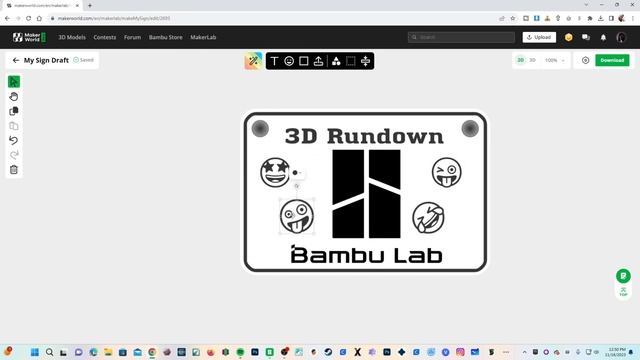Viewport: 640px width, 360px height.
Task: Go back using arrow beside My Sign Draft
Action: tap(16, 60)
